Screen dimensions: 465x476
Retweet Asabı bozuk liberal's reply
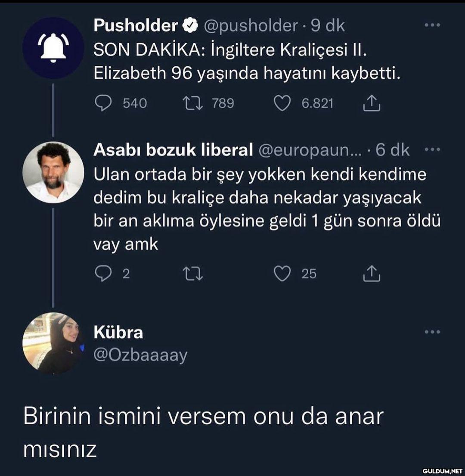click(x=193, y=274)
